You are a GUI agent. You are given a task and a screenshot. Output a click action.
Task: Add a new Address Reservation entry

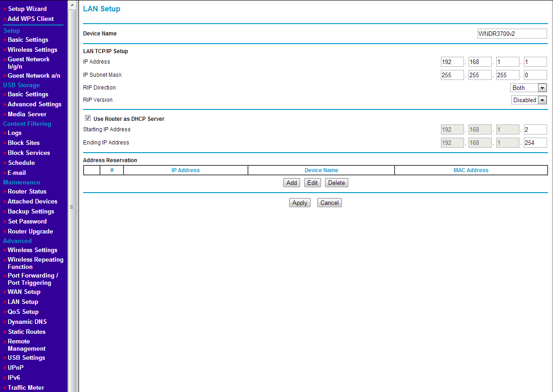[x=291, y=182]
